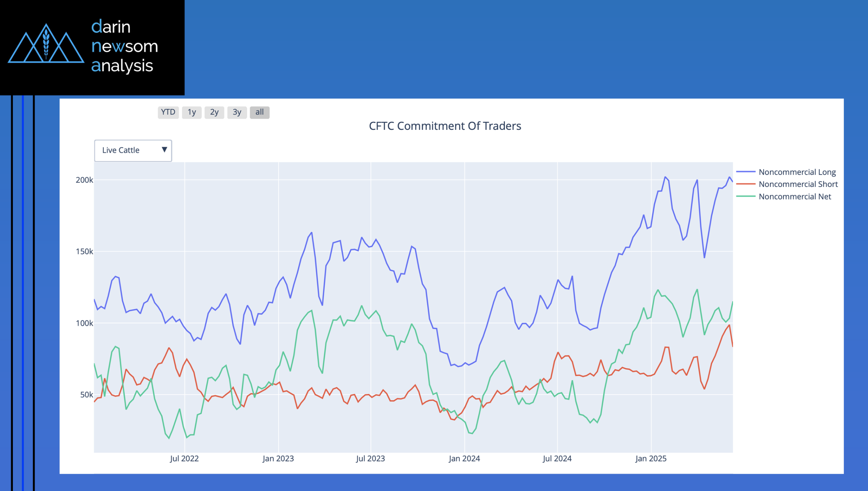Click the red Noncommercial Short legend line swatch
868x491 pixels.
(746, 184)
